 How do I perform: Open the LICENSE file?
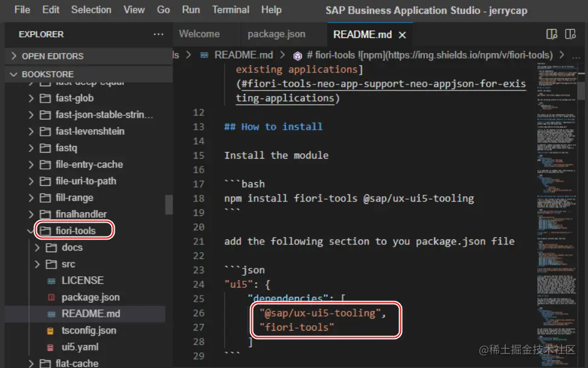tap(83, 281)
